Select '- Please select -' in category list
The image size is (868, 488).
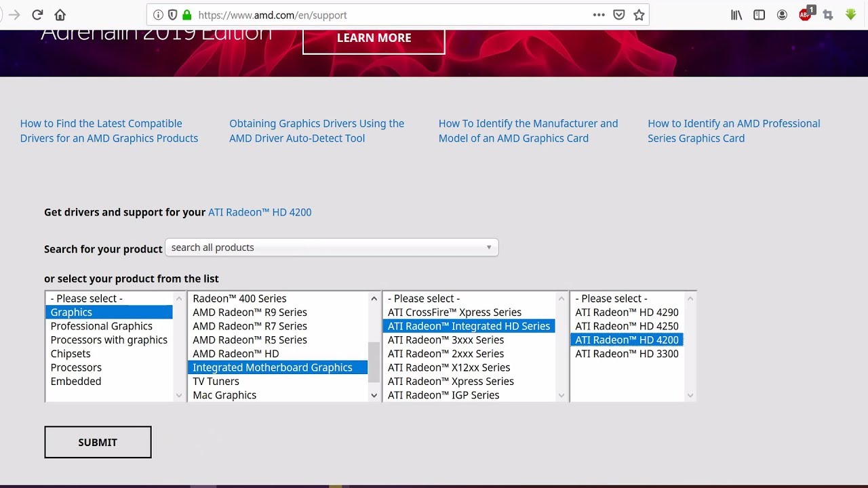click(109, 298)
